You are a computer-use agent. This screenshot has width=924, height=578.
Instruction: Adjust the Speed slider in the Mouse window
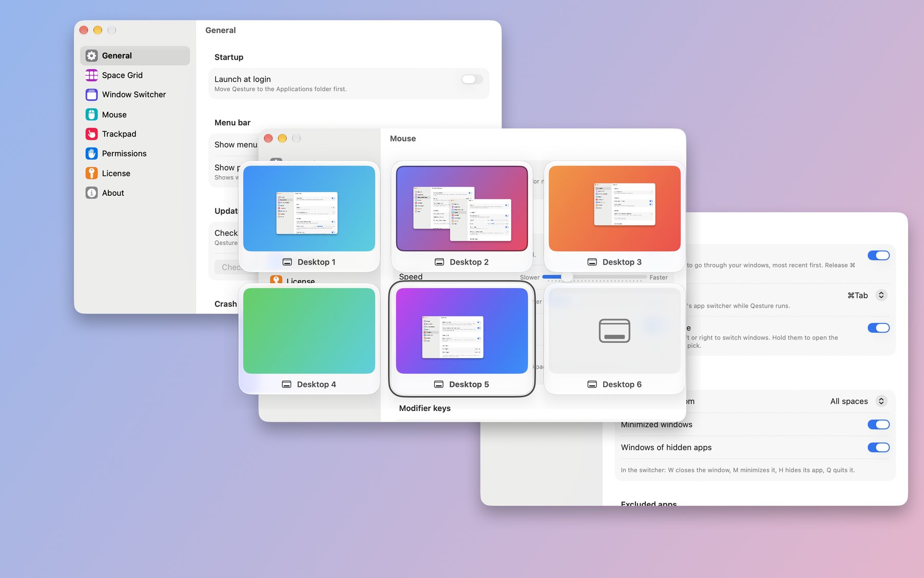coord(594,277)
